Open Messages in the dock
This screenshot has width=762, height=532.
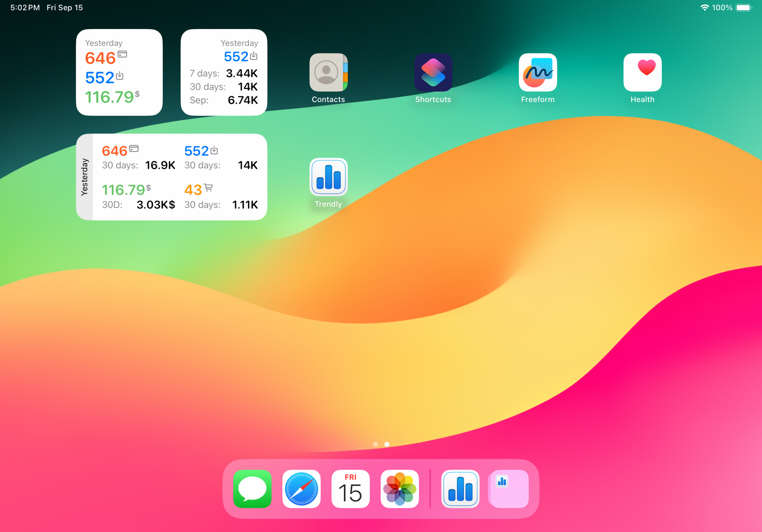[252, 489]
